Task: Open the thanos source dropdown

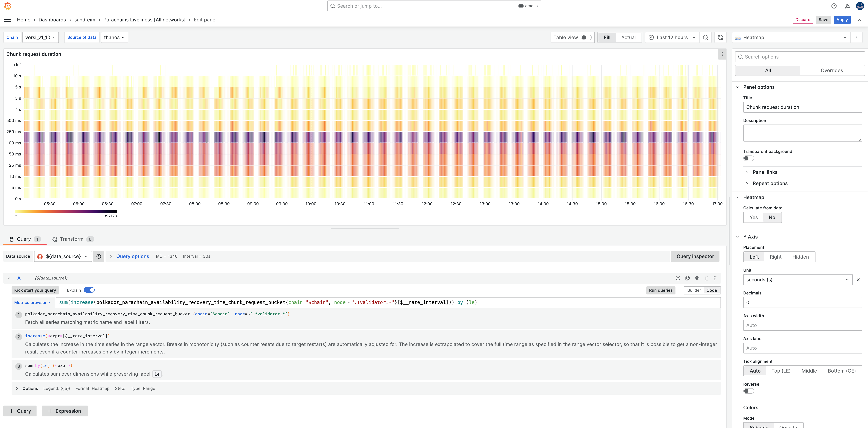Action: (114, 37)
